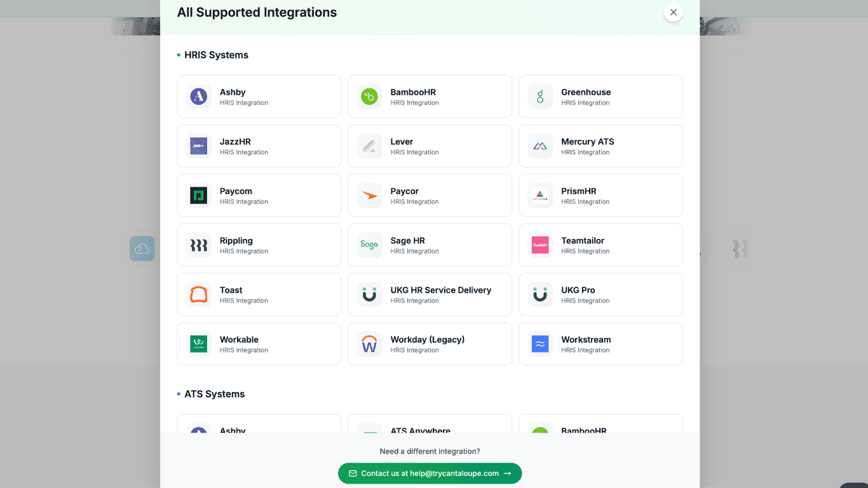Close the All Supported Integrations dialog

click(x=673, y=13)
